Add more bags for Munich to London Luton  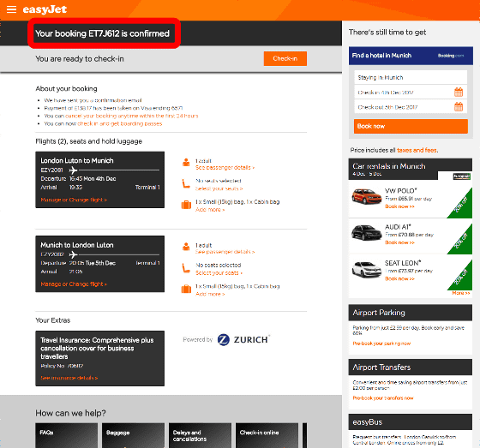pos(210,294)
